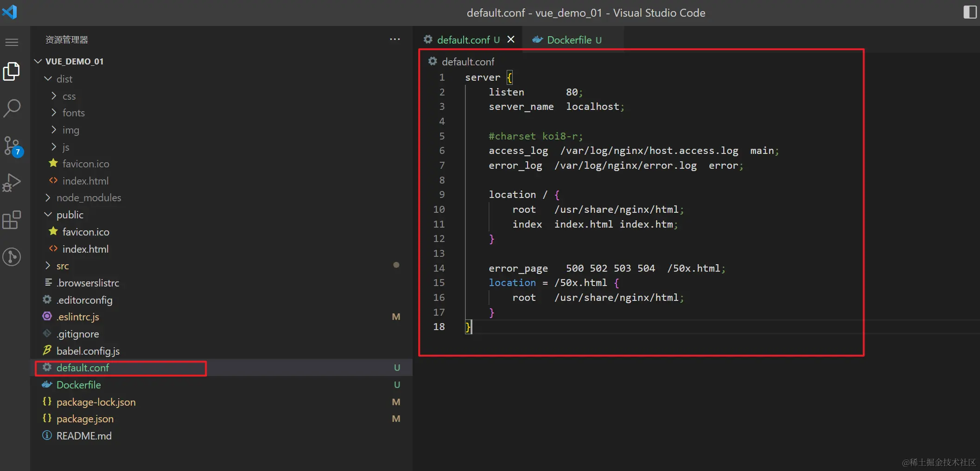Click 'location = /50x.html {' on line 15
This screenshot has width=980, height=471.
(554, 283)
